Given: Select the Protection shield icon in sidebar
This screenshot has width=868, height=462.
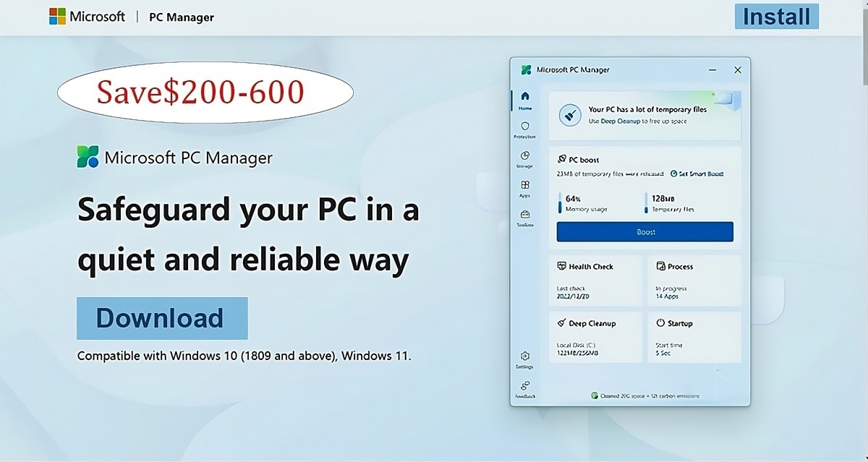Looking at the screenshot, I should coord(525,124).
